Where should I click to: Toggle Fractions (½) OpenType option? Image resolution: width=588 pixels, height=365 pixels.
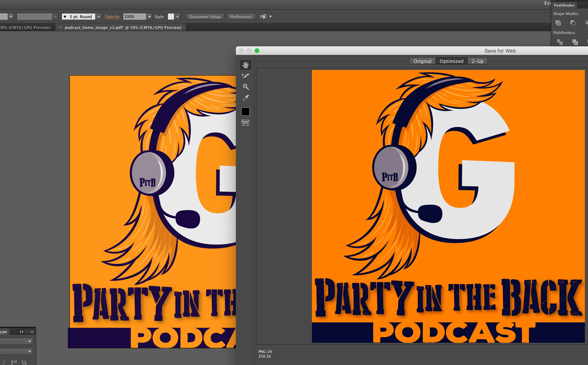[24, 362]
